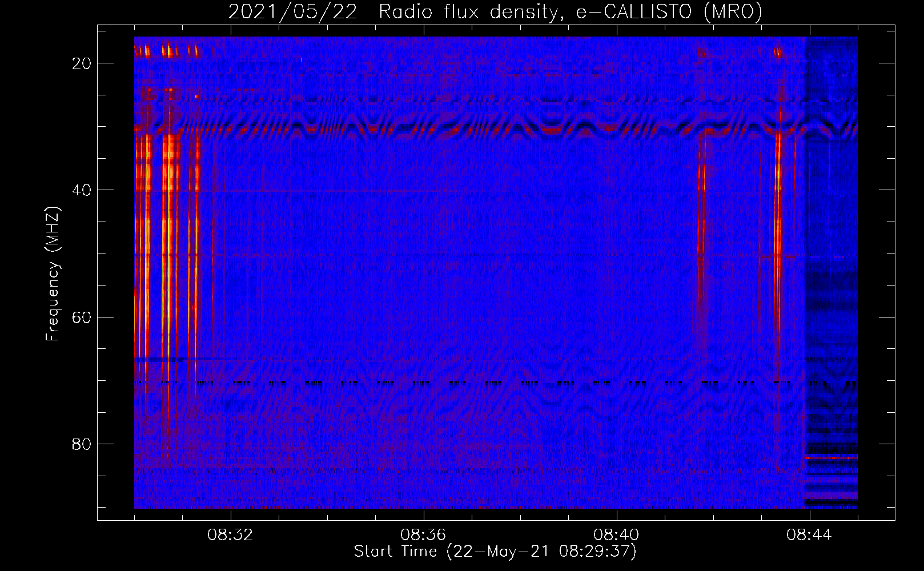The height and width of the screenshot is (571, 924).
Task: Click the 08:32 time tick label
Action: (230, 535)
